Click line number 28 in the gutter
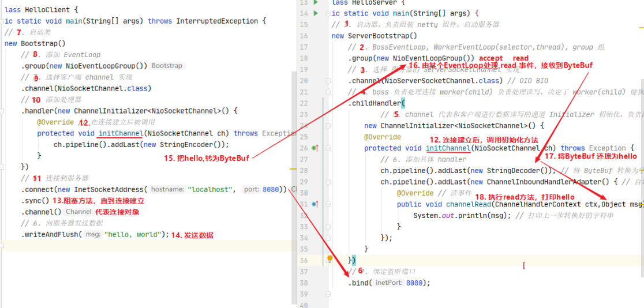 click(x=304, y=170)
